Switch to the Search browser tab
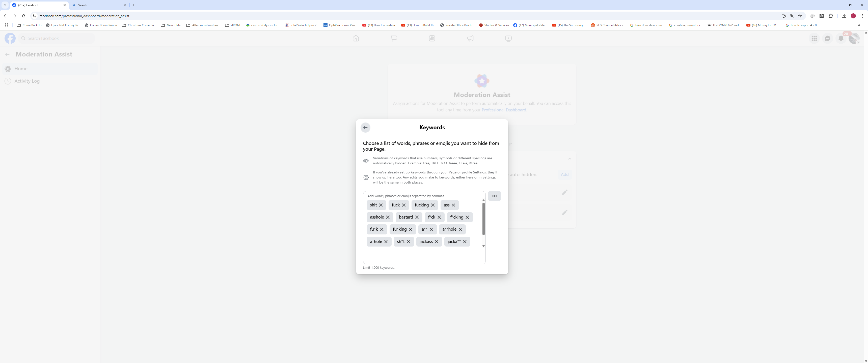This screenshot has width=868, height=363. pos(99,5)
